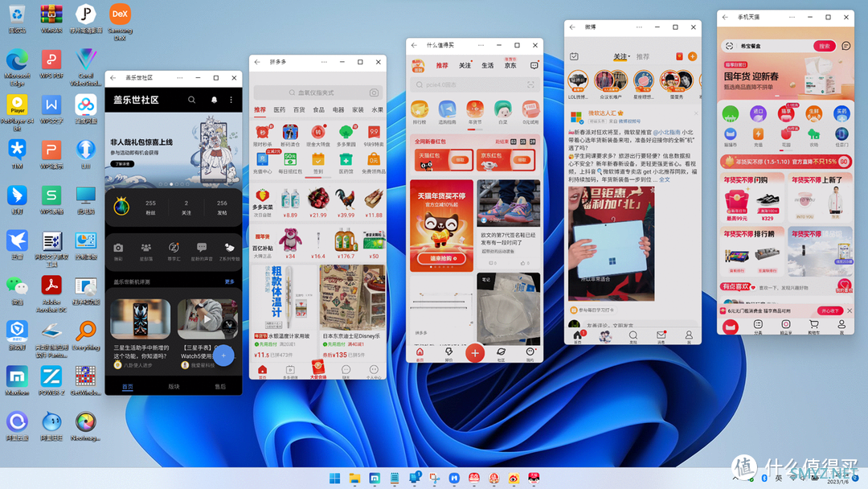Open the ··· menu in 拼多多 title bar

point(324,62)
